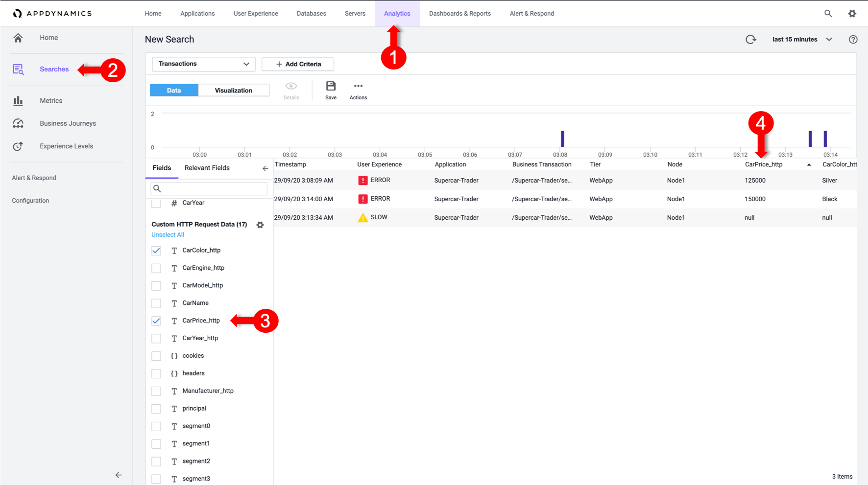The height and width of the screenshot is (485, 868).
Task: Open Dashboards & Reports menu
Action: point(460,14)
